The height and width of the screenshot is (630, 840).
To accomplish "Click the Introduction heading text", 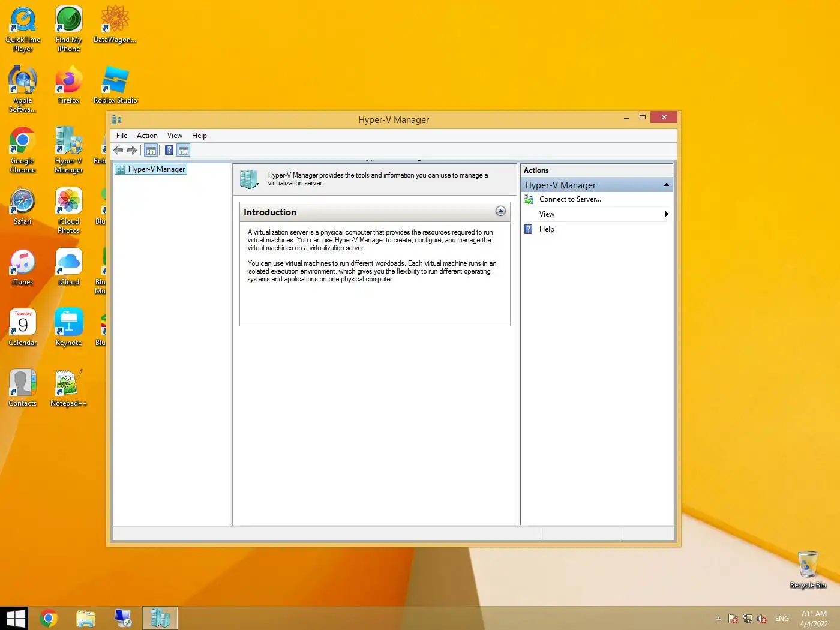I will pyautogui.click(x=270, y=212).
